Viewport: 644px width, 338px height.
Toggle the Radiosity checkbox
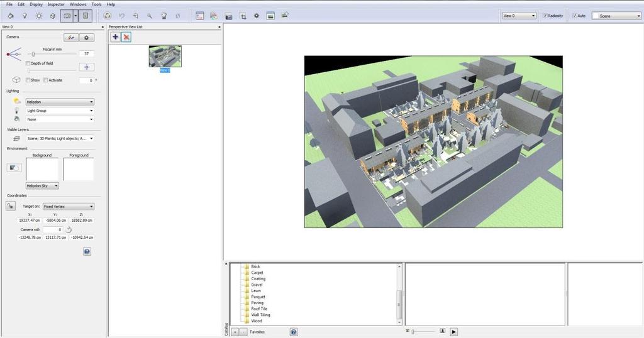pos(545,16)
